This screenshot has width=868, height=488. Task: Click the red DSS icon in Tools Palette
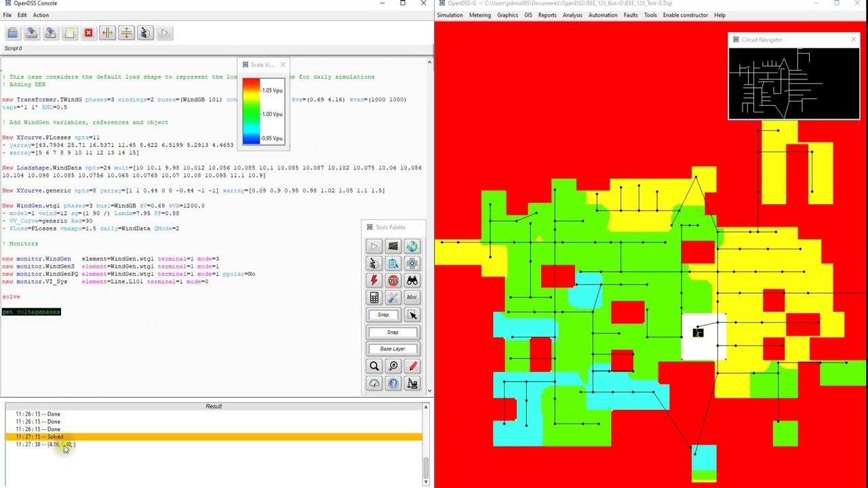click(x=393, y=281)
